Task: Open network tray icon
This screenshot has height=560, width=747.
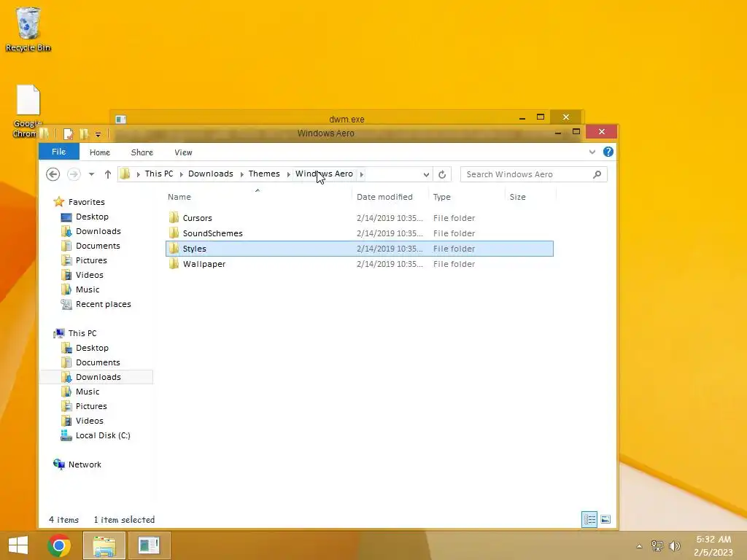Action: 657,546
